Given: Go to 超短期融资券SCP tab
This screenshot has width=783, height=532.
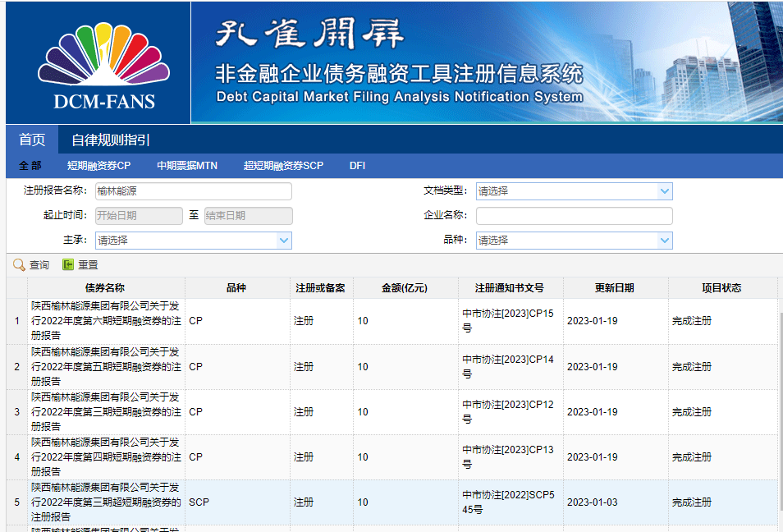Looking at the screenshot, I should click(283, 166).
